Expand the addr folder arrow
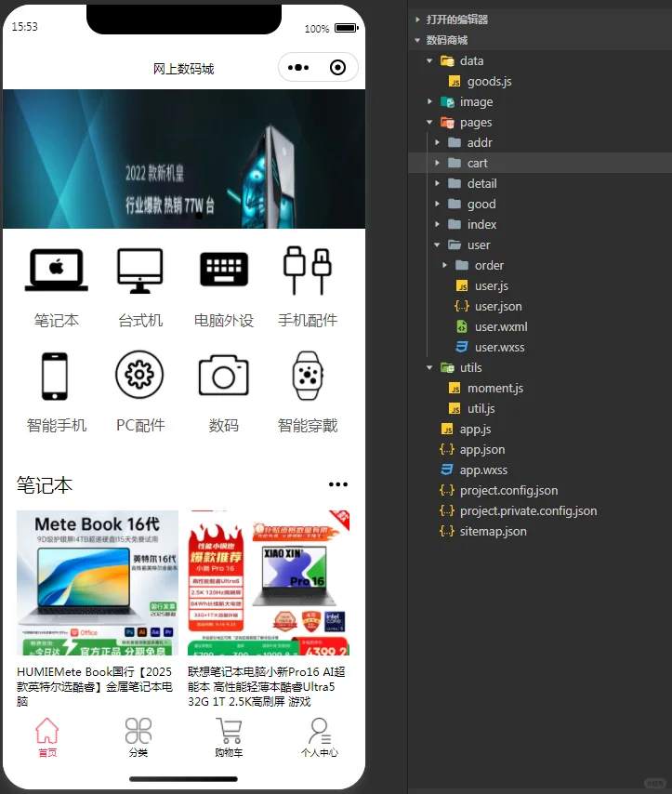 click(437, 143)
